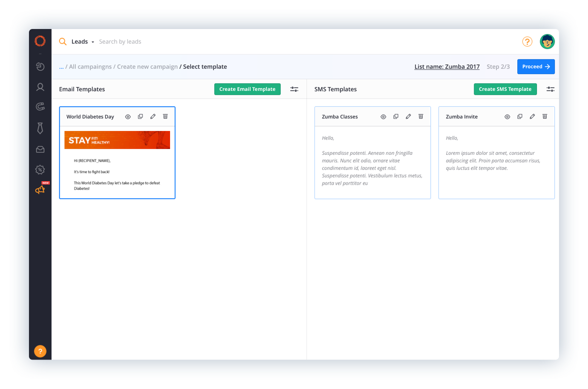Viewport: 588px width, 389px height.
Task: Preview the Zumba Invite SMS template
Action: click(x=507, y=116)
